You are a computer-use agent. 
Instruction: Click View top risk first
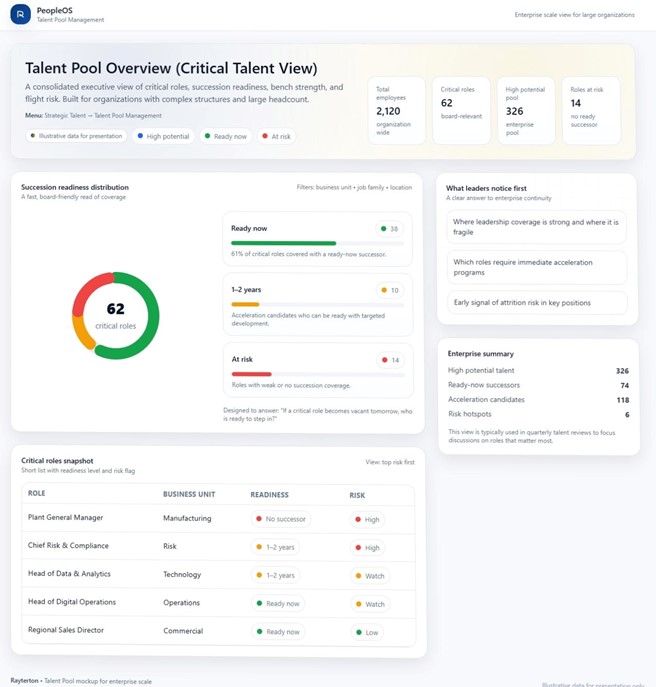[x=389, y=463]
